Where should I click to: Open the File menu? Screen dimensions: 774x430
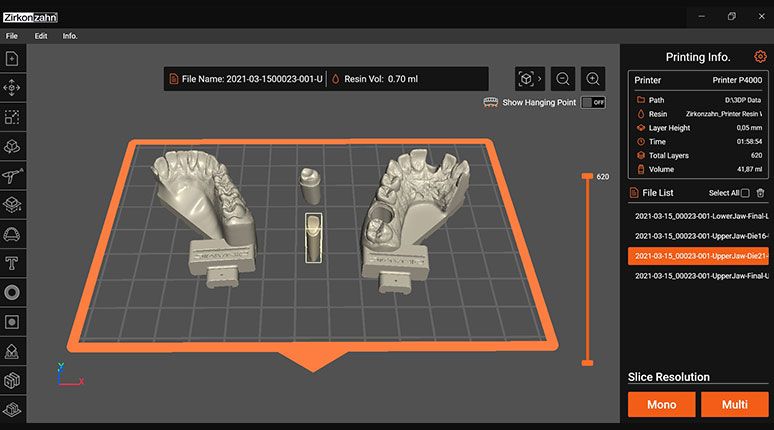pos(12,36)
